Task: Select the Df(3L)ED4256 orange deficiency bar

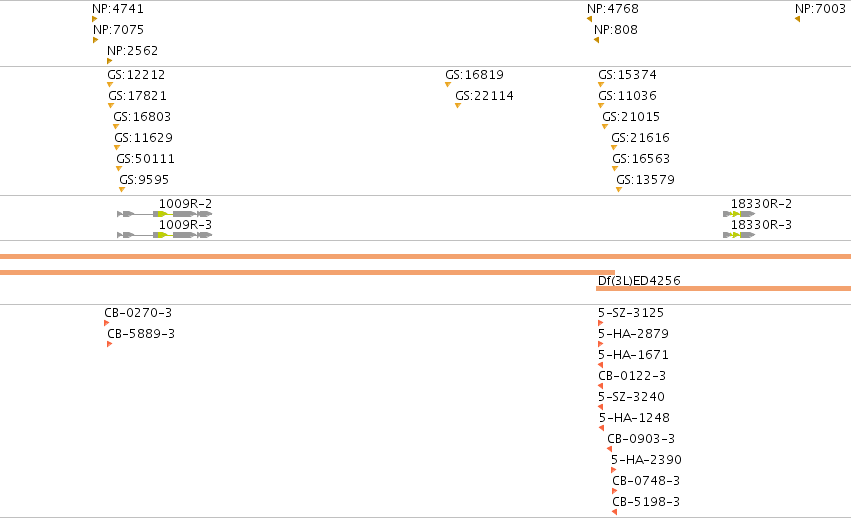Action: (x=723, y=288)
